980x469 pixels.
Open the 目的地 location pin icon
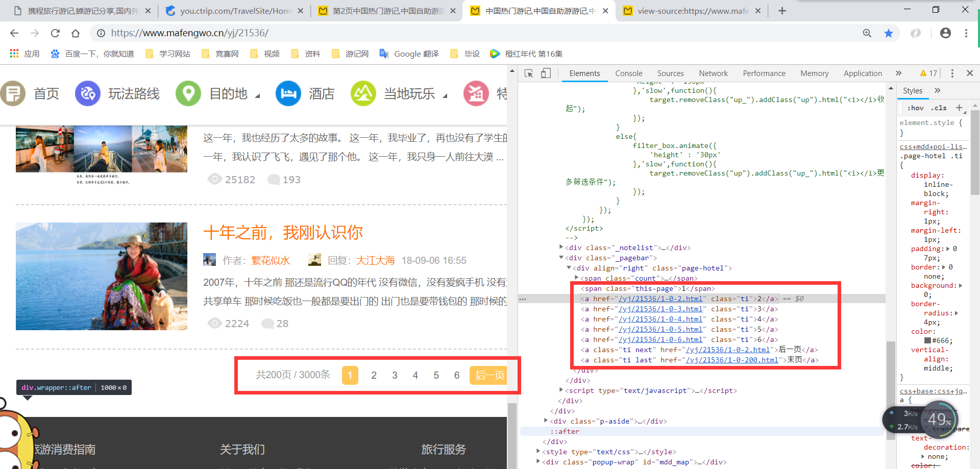point(188,93)
